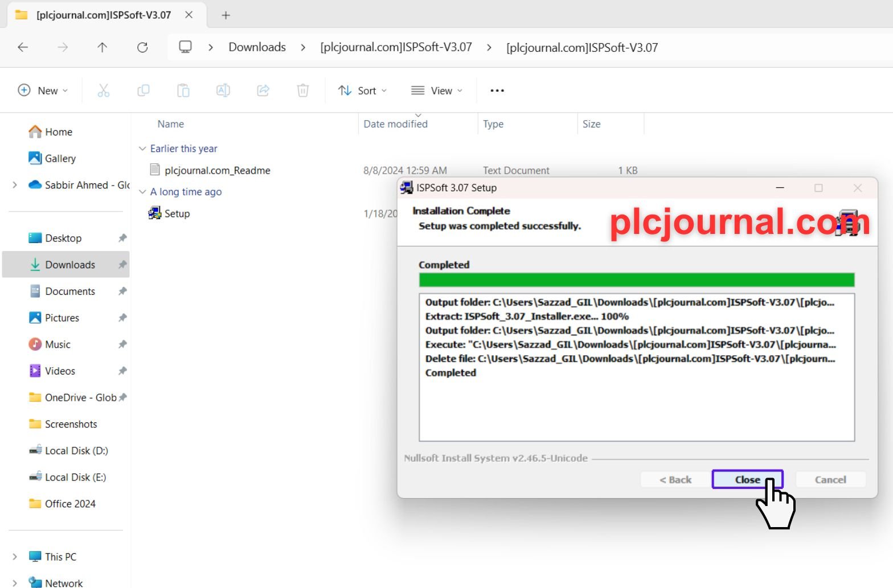This screenshot has height=588, width=893.
Task: Open the Sort options dropdown
Action: coord(362,91)
